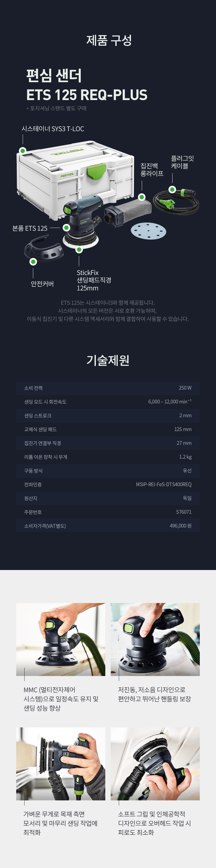Select the 전파인증 certification number row
Image resolution: width=216 pixels, height=868 pixels.
click(108, 485)
